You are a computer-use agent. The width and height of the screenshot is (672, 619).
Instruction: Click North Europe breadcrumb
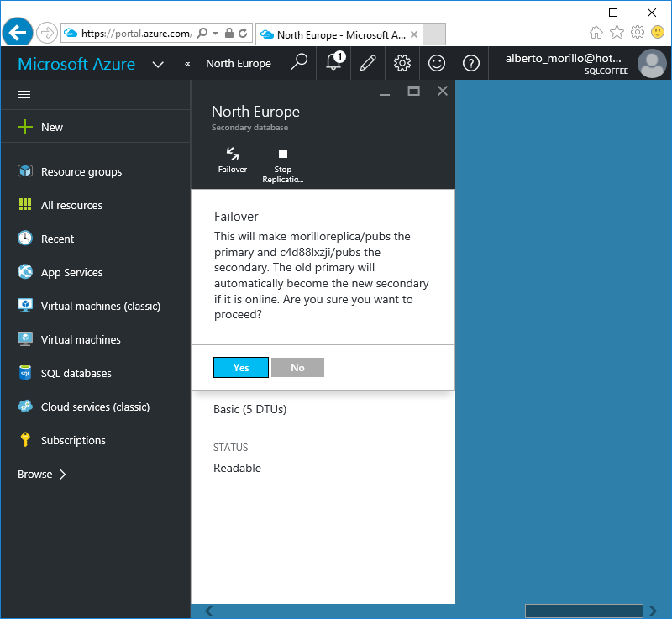click(x=239, y=63)
